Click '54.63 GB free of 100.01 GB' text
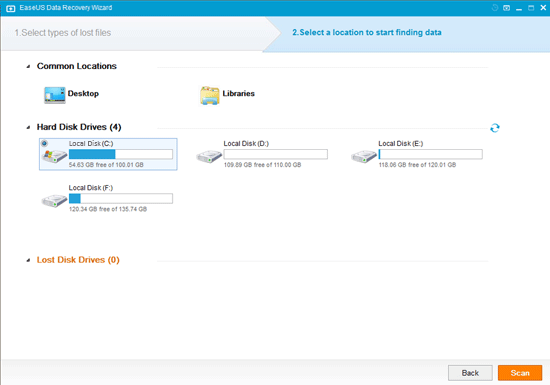The width and height of the screenshot is (550, 385). tap(106, 165)
